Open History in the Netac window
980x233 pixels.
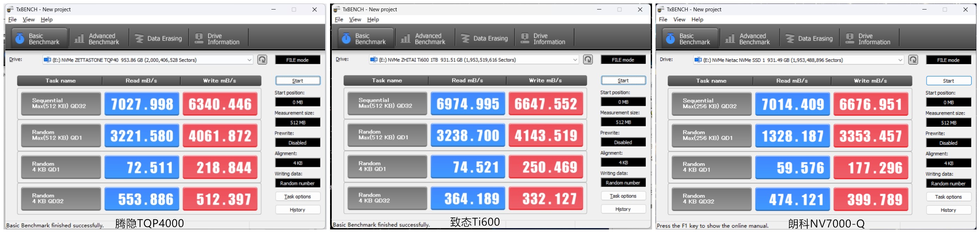[948, 210]
